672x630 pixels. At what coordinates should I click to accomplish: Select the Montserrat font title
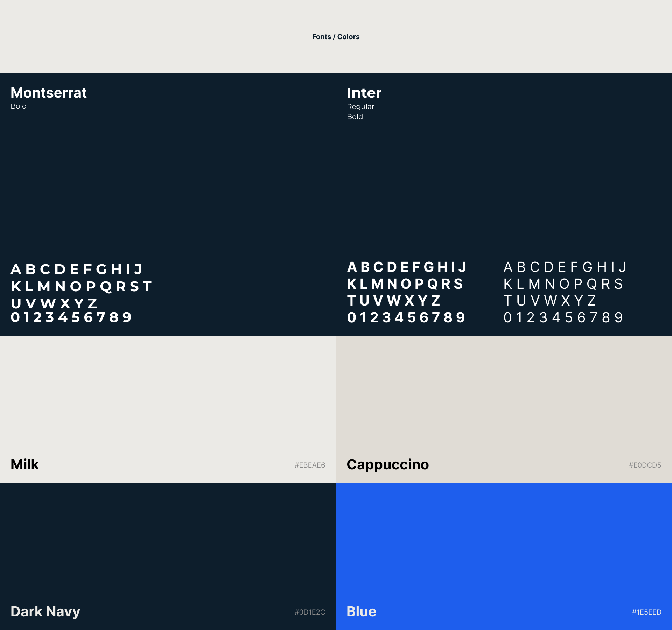coord(49,93)
